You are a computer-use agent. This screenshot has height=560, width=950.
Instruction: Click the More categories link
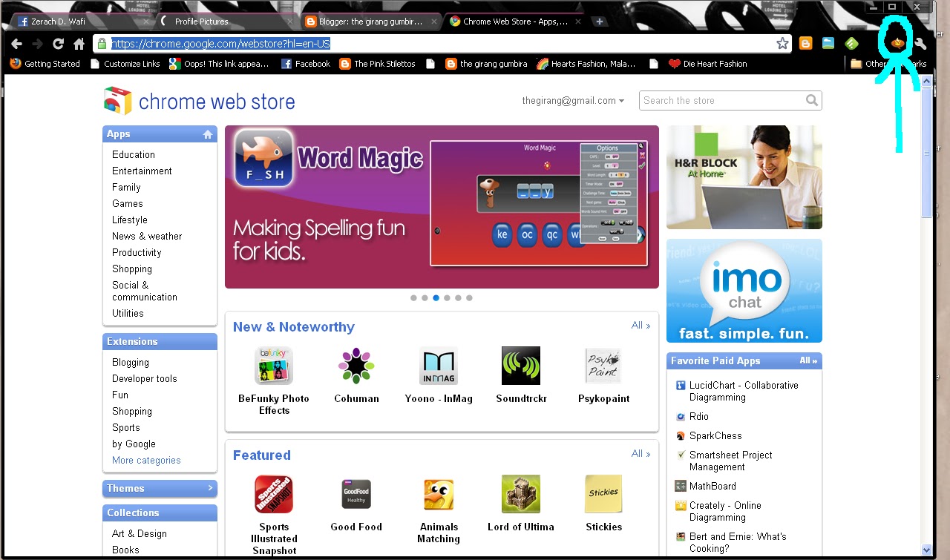pyautogui.click(x=146, y=460)
